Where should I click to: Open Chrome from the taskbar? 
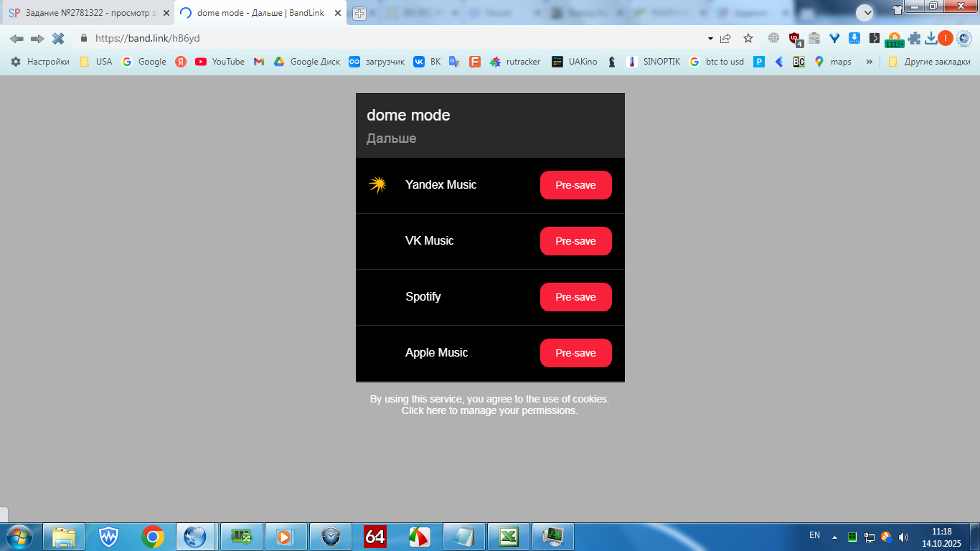click(x=152, y=537)
